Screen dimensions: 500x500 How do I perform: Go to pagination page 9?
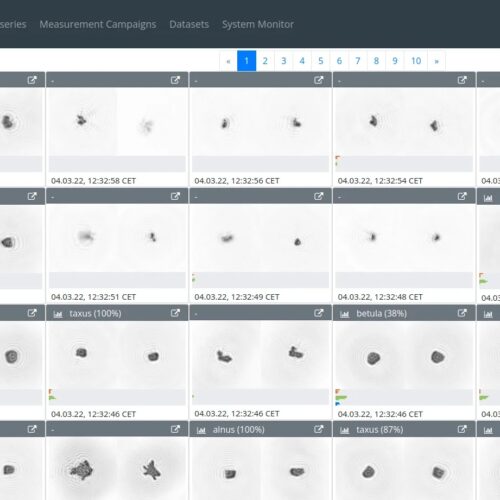pyautogui.click(x=395, y=61)
